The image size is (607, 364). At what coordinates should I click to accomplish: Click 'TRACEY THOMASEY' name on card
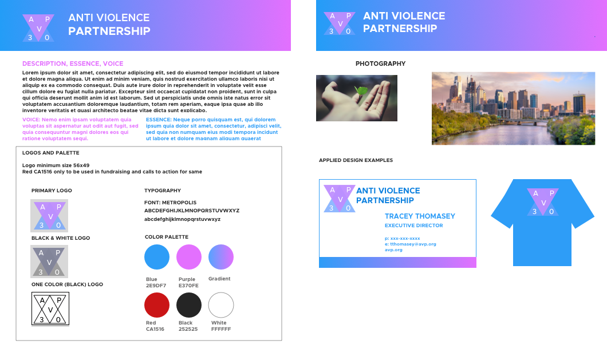point(420,216)
